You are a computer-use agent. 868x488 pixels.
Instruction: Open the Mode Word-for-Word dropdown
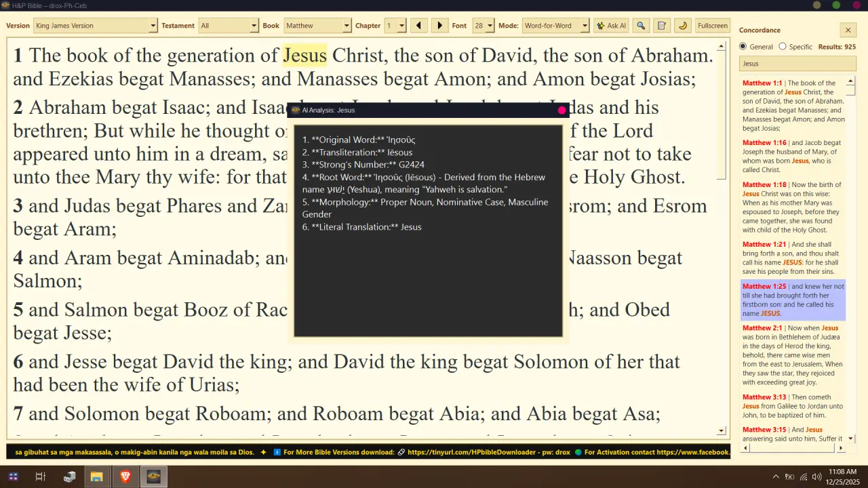pos(556,26)
